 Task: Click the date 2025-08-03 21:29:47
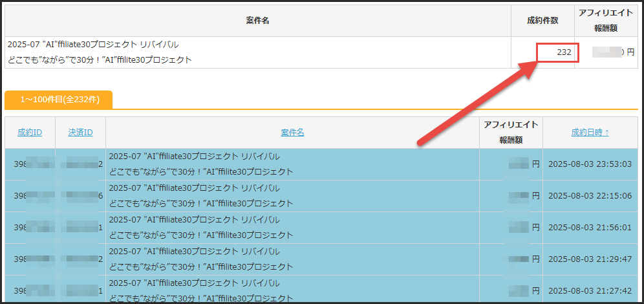click(590, 259)
